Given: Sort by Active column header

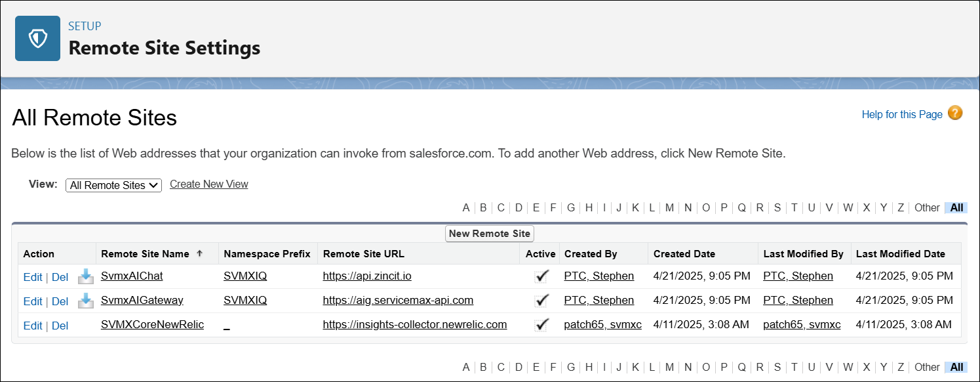Looking at the screenshot, I should [x=540, y=254].
